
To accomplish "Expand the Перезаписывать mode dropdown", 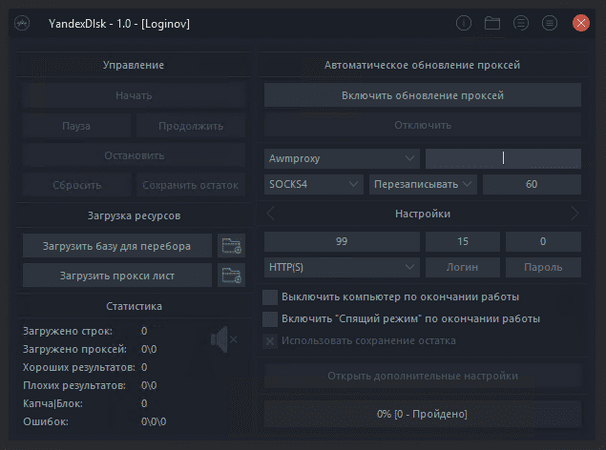I will pyautogui.click(x=423, y=184).
